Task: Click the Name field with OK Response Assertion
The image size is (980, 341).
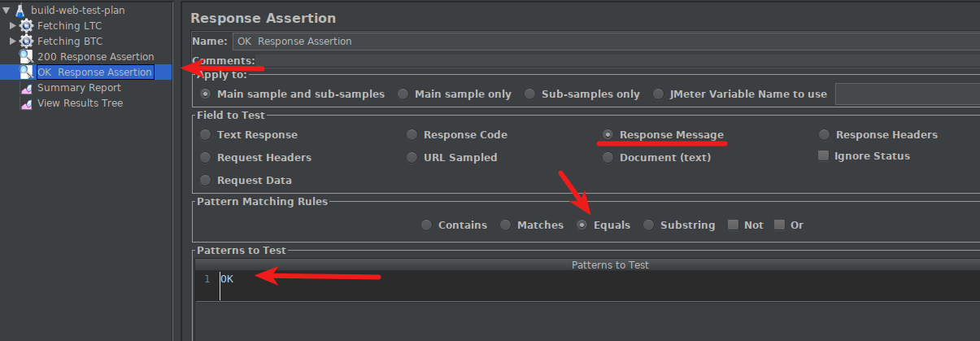Action: point(606,41)
